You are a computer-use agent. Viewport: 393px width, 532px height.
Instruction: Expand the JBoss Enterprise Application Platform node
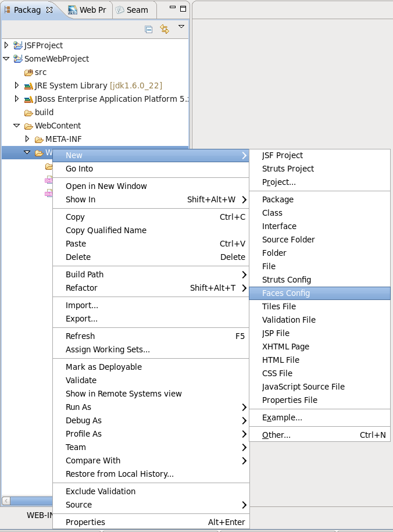[x=17, y=99]
